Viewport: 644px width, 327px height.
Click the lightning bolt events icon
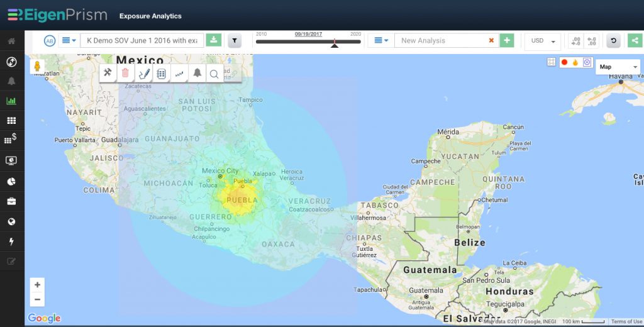coord(11,241)
